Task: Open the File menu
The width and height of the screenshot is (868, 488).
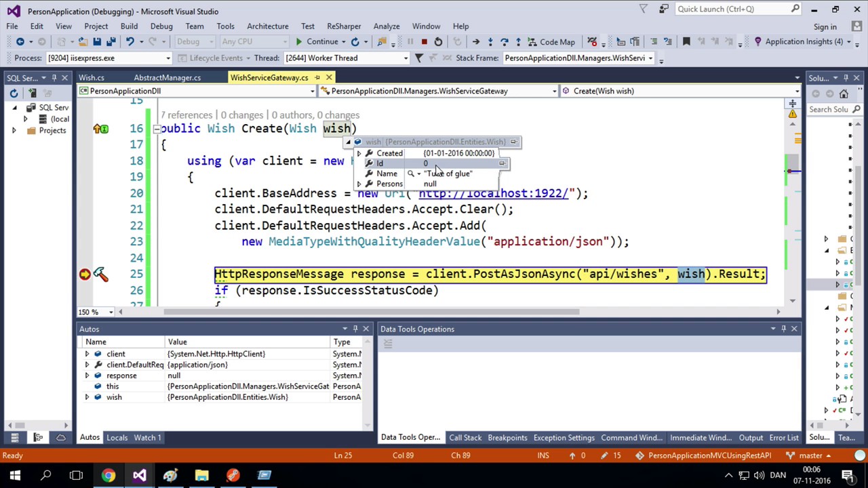Action: (12, 26)
